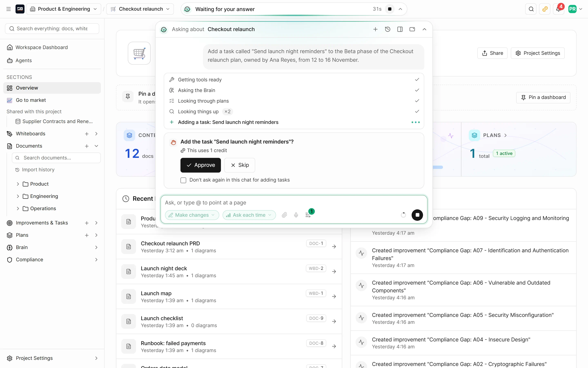Approve adding the task

coord(200,165)
